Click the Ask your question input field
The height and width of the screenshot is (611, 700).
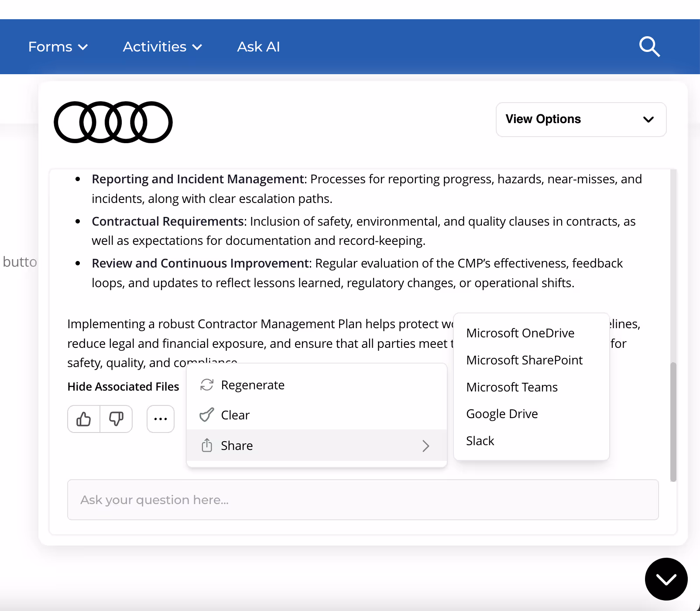[363, 500]
